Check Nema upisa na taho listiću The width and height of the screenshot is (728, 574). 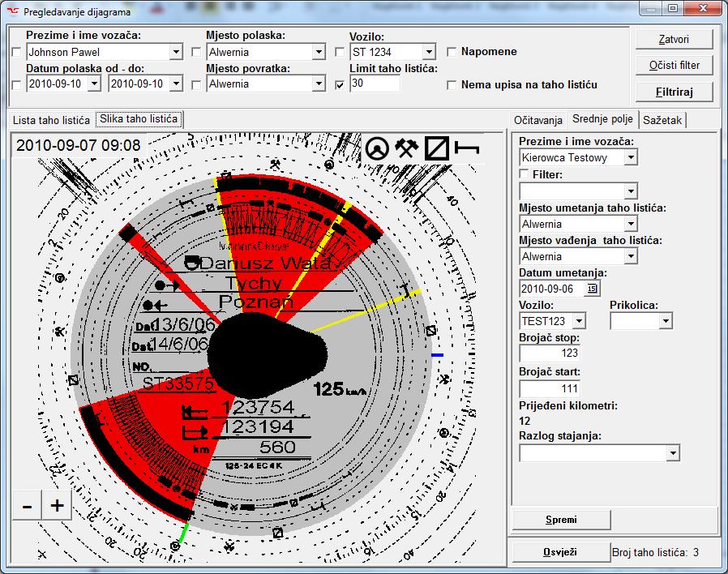[452, 85]
